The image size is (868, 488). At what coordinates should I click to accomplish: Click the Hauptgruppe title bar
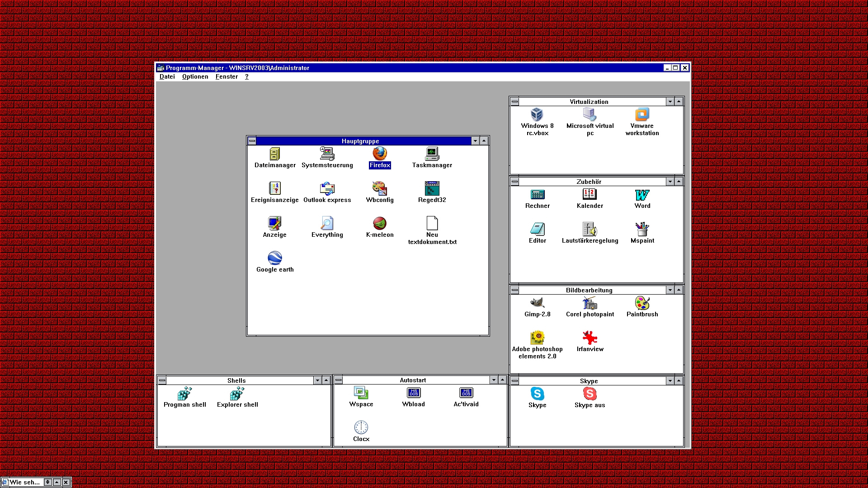360,141
